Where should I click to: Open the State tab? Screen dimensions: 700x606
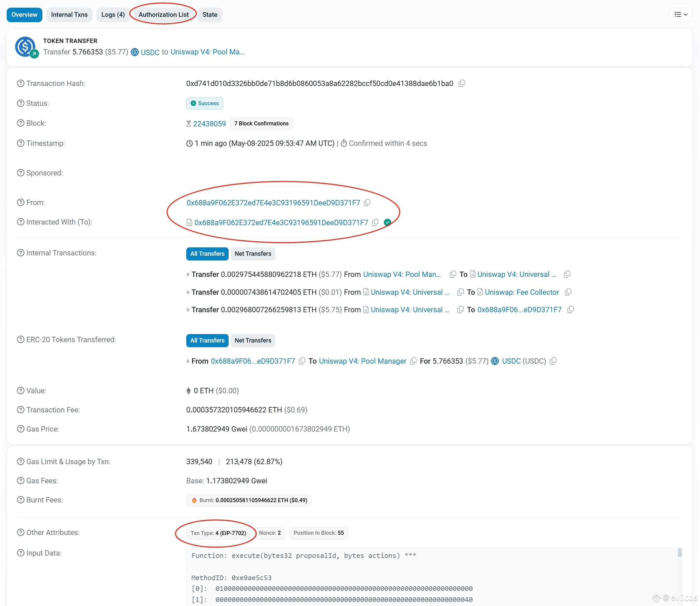point(210,15)
